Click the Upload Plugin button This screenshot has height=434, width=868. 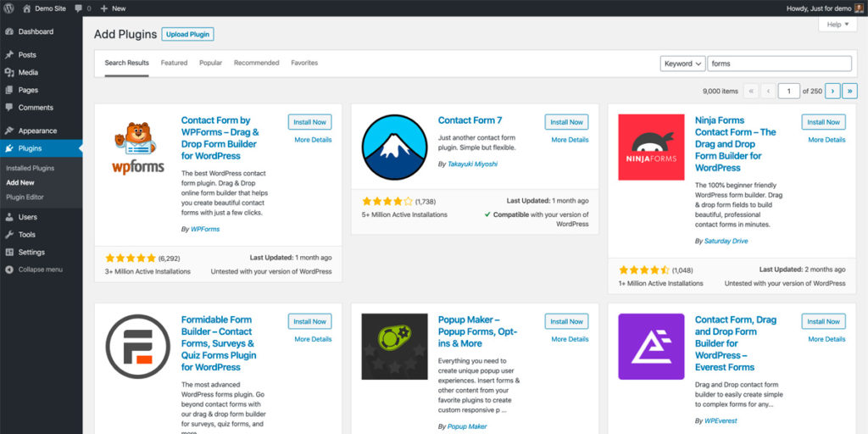187,34
